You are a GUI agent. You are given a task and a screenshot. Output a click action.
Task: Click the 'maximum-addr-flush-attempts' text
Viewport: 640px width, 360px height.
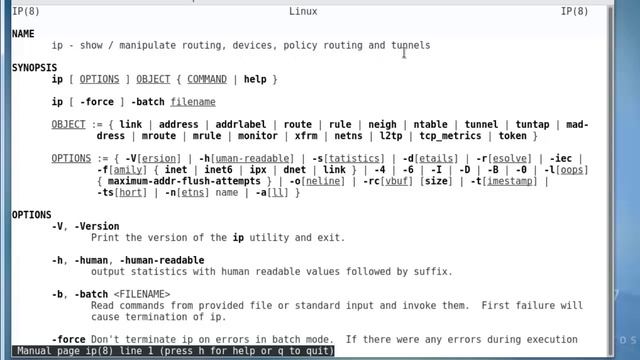point(184,181)
